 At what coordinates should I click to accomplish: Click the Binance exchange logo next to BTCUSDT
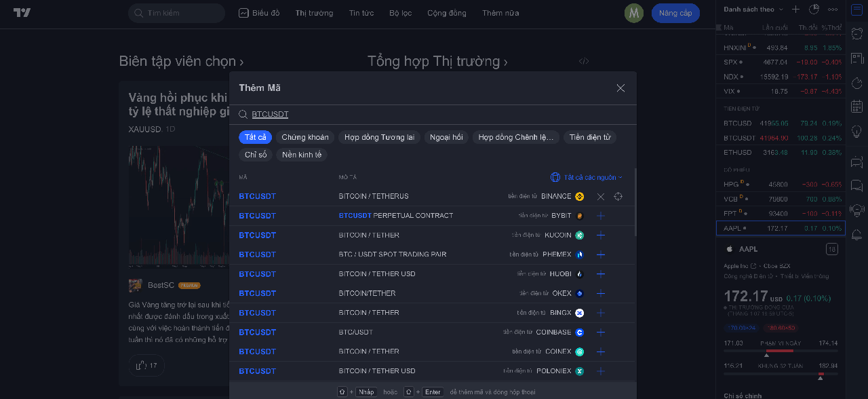pos(579,196)
